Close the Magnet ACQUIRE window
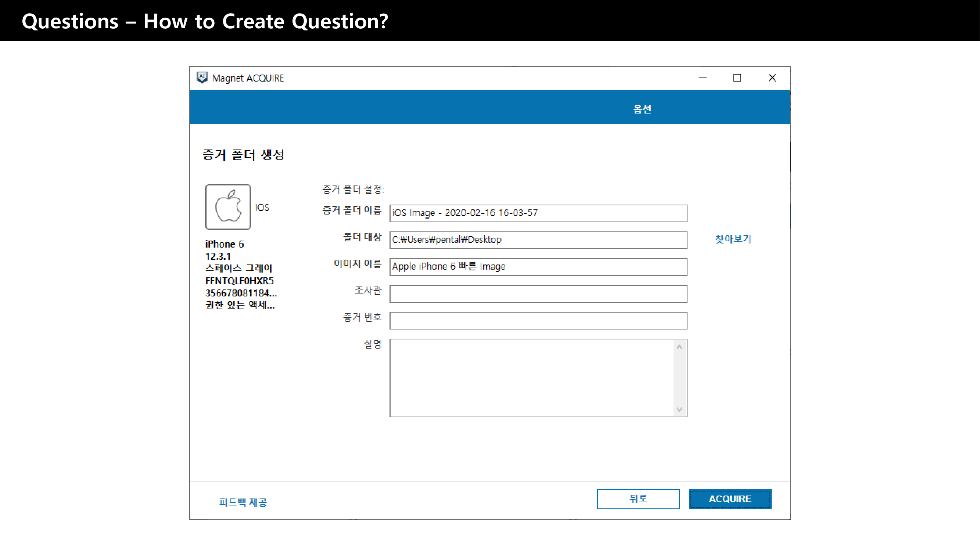980x551 pixels. click(x=772, y=78)
